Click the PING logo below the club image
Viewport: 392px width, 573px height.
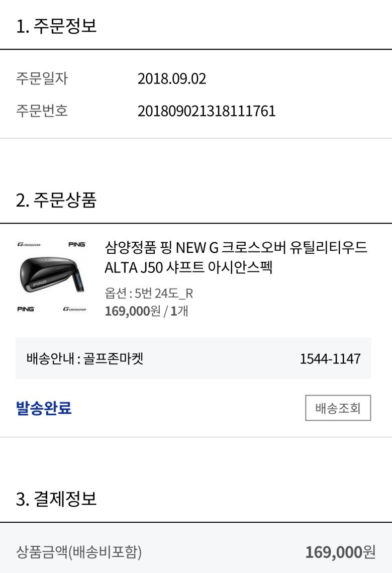pyautogui.click(x=26, y=309)
